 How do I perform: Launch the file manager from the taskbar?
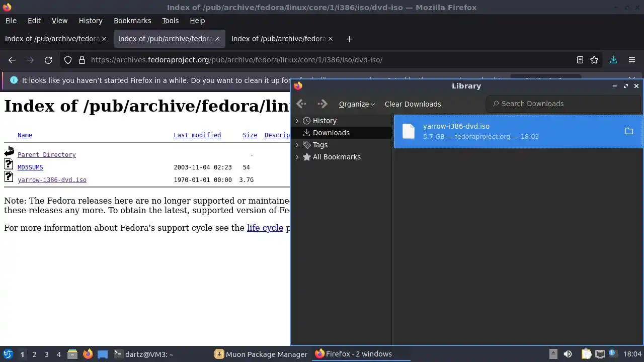(72, 354)
